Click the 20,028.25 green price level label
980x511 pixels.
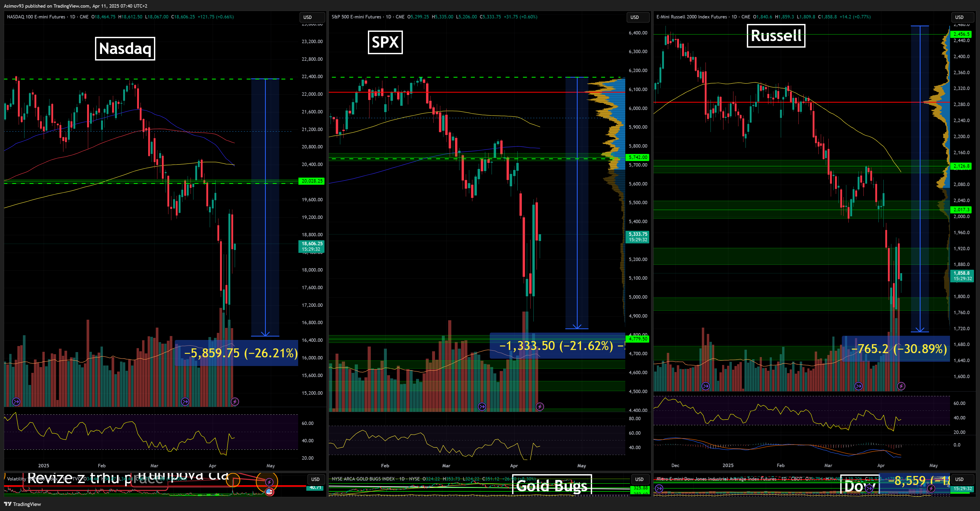(312, 181)
